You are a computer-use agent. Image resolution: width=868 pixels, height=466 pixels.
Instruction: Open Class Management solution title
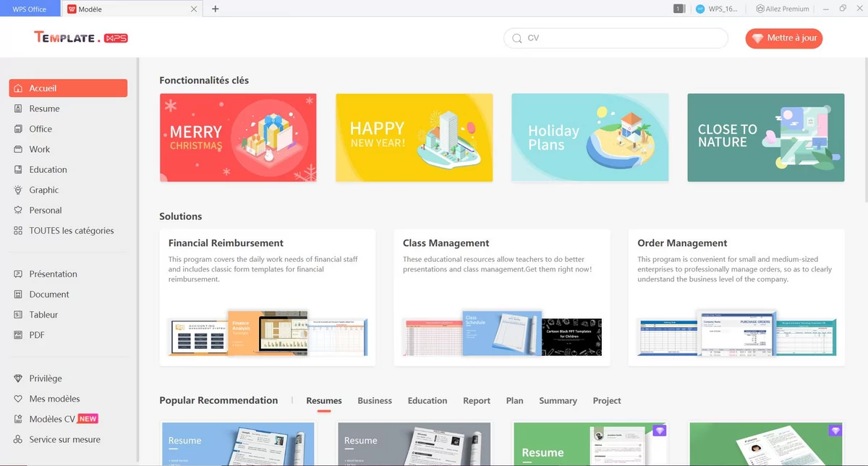(x=446, y=243)
